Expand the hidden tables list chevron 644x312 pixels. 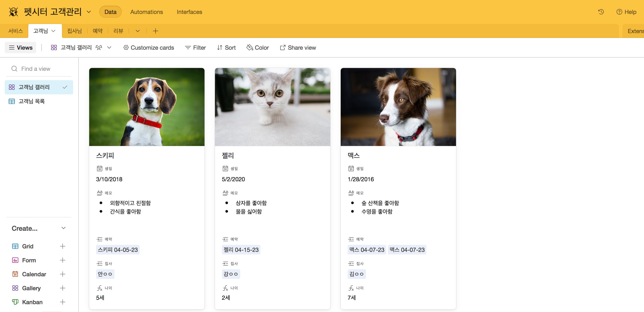(x=138, y=31)
